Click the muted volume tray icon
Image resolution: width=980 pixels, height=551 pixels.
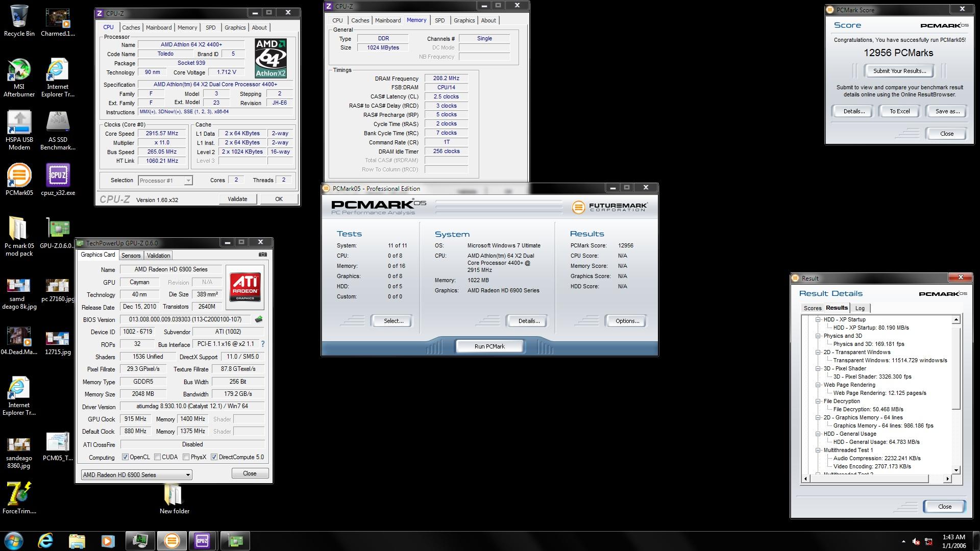916,541
